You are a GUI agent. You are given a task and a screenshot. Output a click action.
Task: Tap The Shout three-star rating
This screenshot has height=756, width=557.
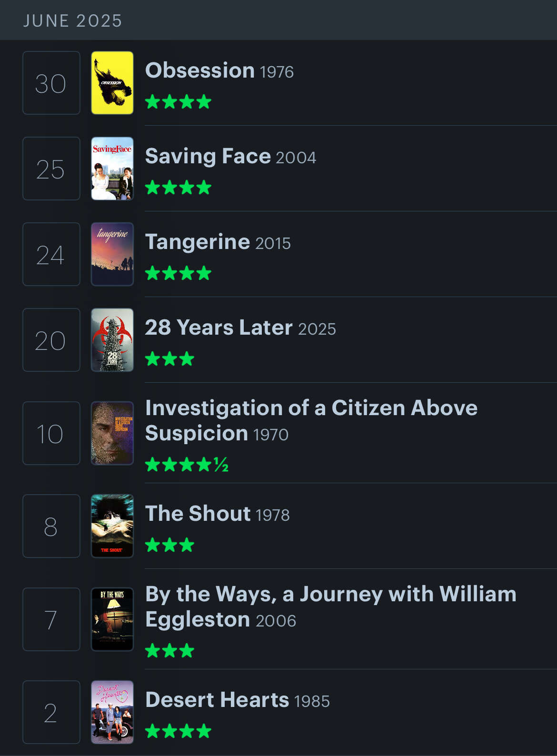(169, 545)
